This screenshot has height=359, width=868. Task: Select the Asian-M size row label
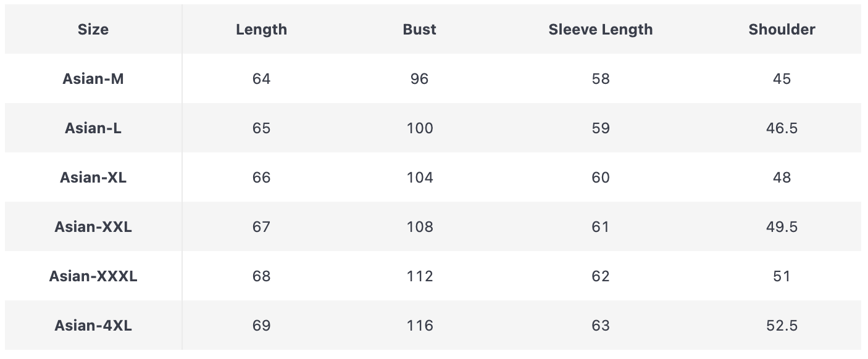(93, 79)
